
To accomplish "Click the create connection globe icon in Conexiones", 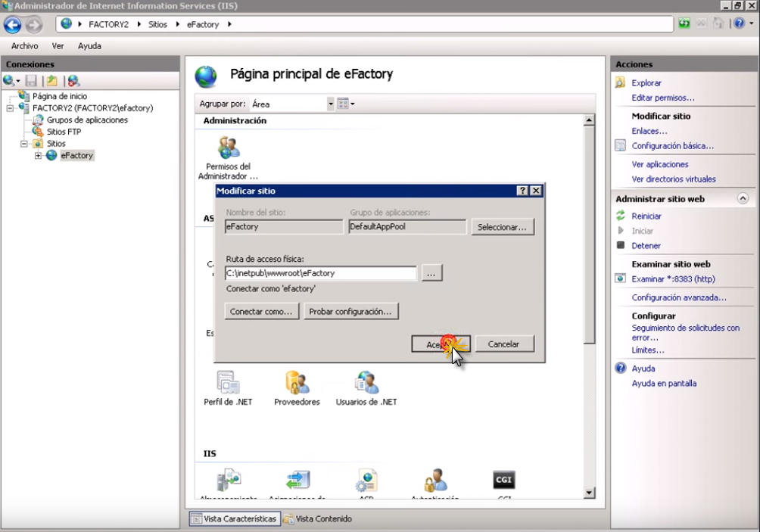I will coord(8,80).
